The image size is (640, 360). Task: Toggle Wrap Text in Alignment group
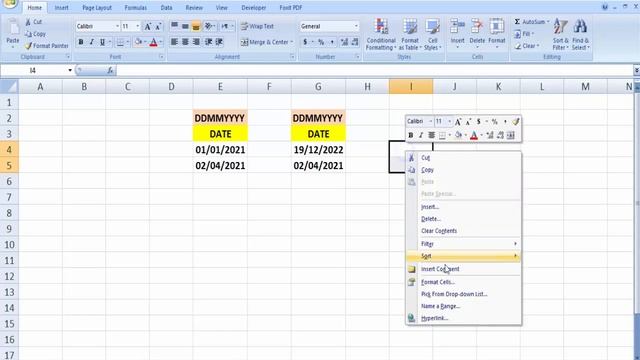257,27
